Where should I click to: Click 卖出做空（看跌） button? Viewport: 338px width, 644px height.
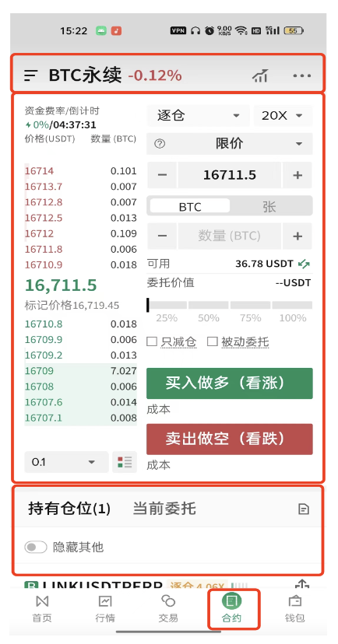click(230, 439)
